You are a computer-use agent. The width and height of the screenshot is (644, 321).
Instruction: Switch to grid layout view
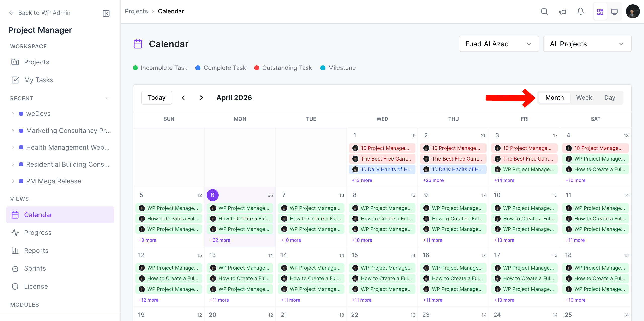pyautogui.click(x=600, y=11)
